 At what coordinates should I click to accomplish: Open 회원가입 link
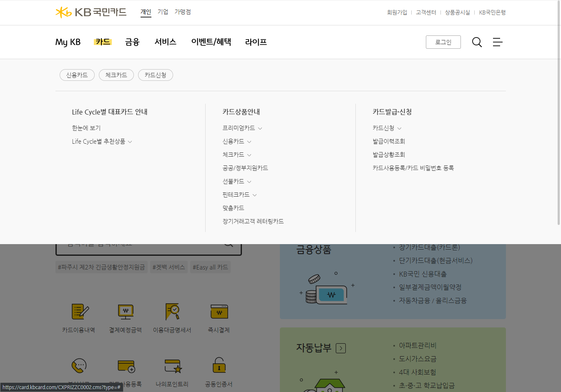[397, 12]
